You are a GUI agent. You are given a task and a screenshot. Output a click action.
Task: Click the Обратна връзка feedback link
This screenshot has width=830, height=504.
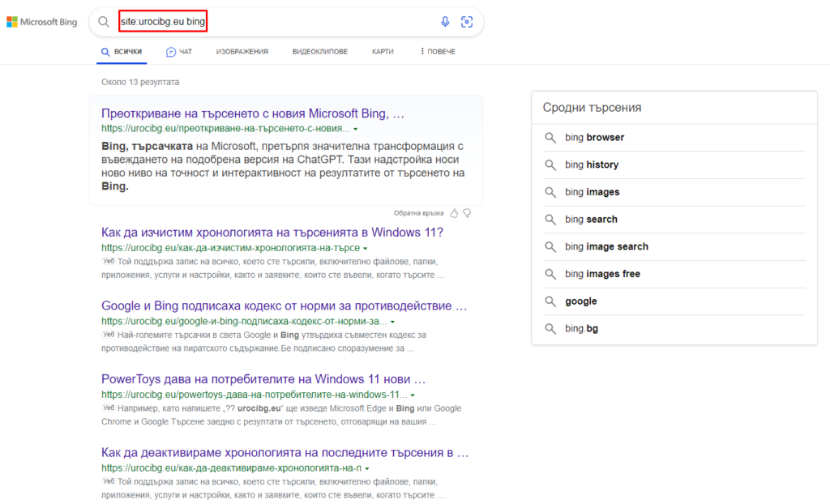coord(418,213)
